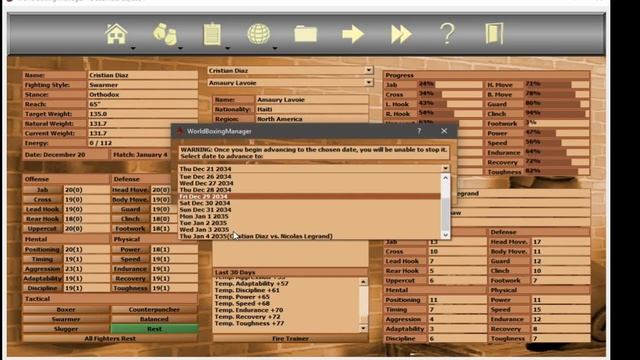The width and height of the screenshot is (640, 360).
Task: Collapse the date selection combo box arrow
Action: (445, 168)
